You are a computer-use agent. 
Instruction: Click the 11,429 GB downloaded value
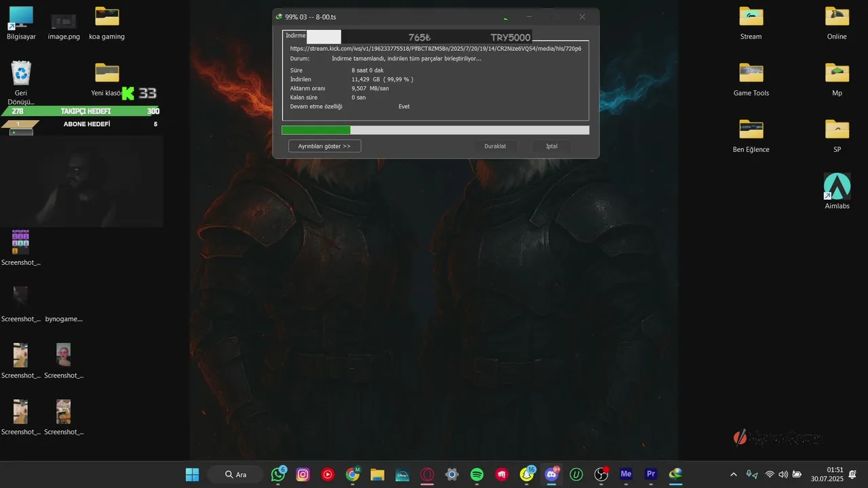point(382,79)
